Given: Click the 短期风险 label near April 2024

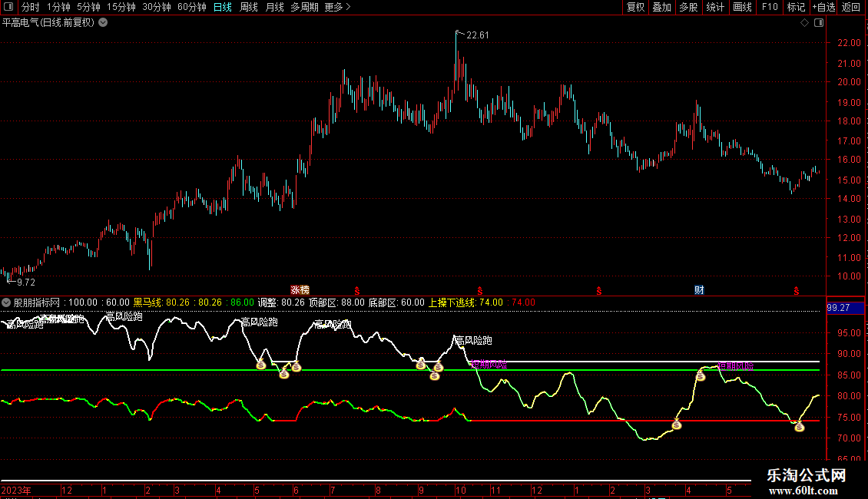Looking at the screenshot, I should [736, 365].
